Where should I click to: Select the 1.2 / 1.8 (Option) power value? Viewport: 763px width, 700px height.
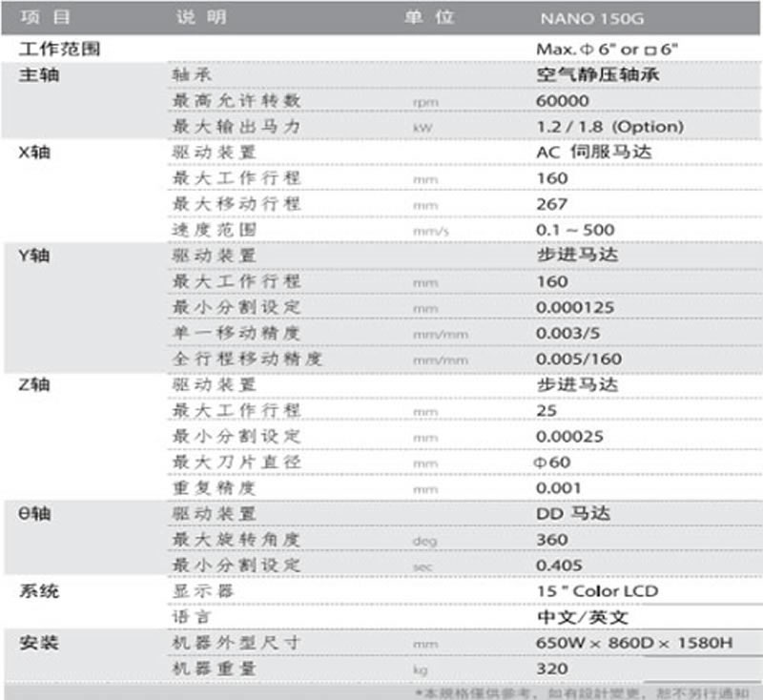click(x=609, y=126)
